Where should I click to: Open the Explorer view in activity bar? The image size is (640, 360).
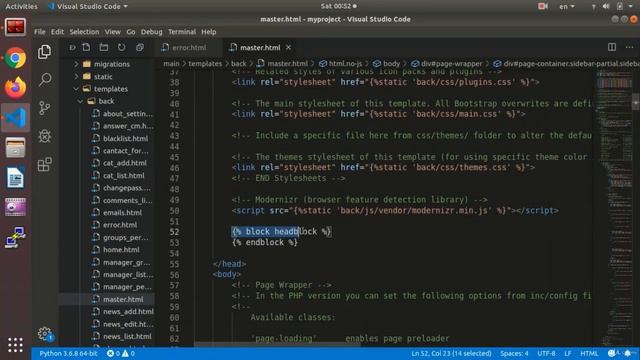(x=44, y=52)
